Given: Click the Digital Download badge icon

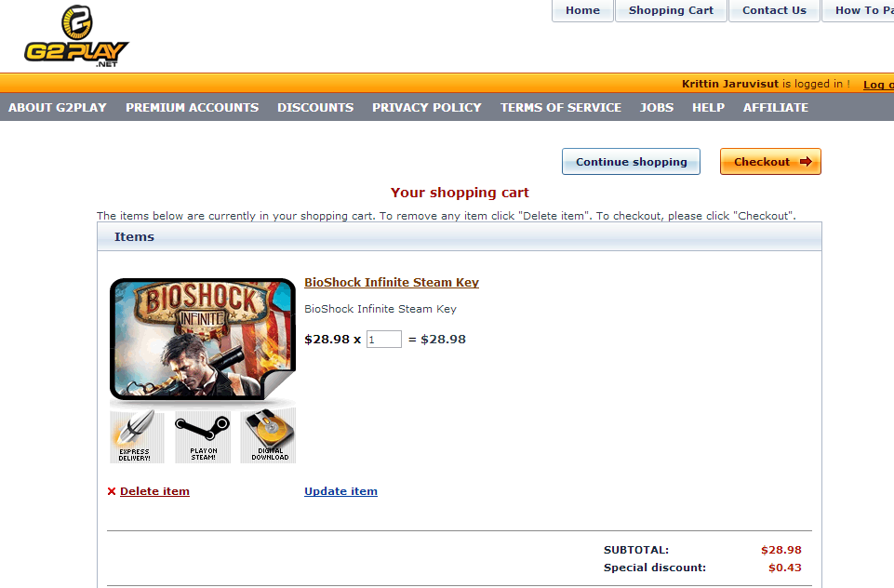Looking at the screenshot, I should point(269,436).
